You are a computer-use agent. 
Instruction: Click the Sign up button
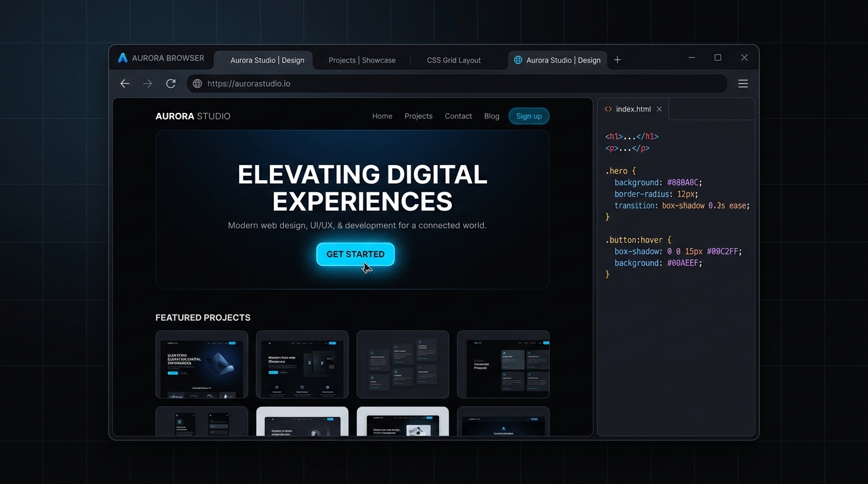[x=529, y=116]
